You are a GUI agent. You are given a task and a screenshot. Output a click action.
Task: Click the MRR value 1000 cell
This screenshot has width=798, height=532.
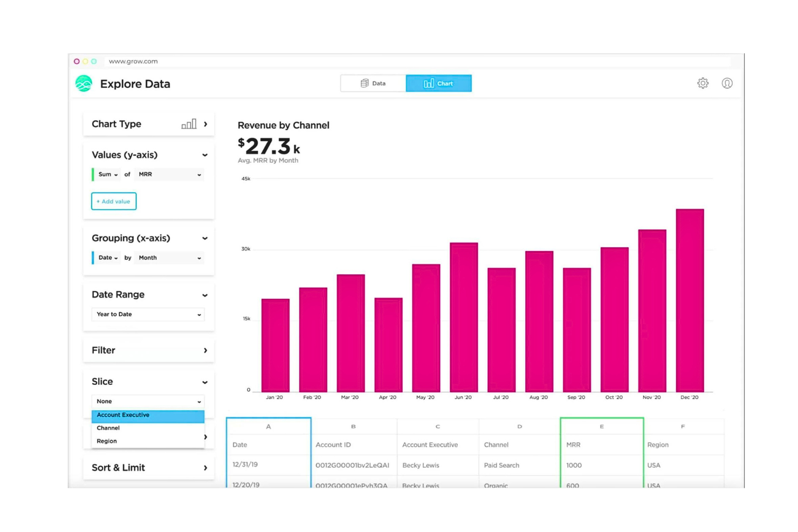(602, 465)
